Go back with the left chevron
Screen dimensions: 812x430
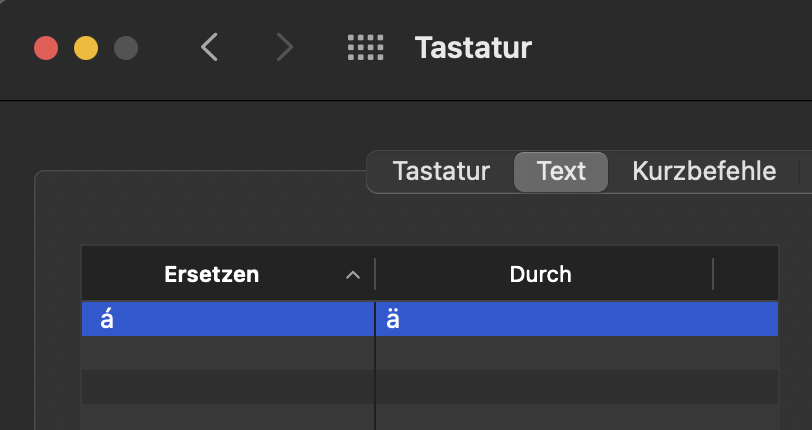(209, 47)
